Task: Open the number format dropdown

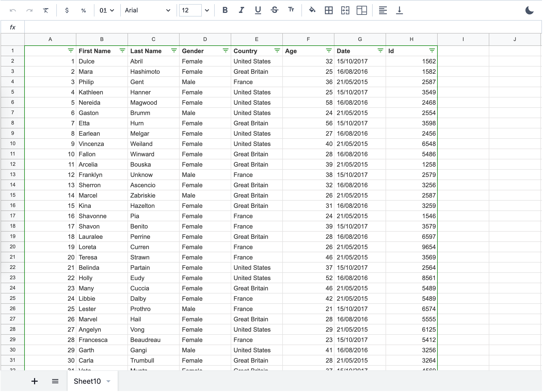Action: (106, 10)
